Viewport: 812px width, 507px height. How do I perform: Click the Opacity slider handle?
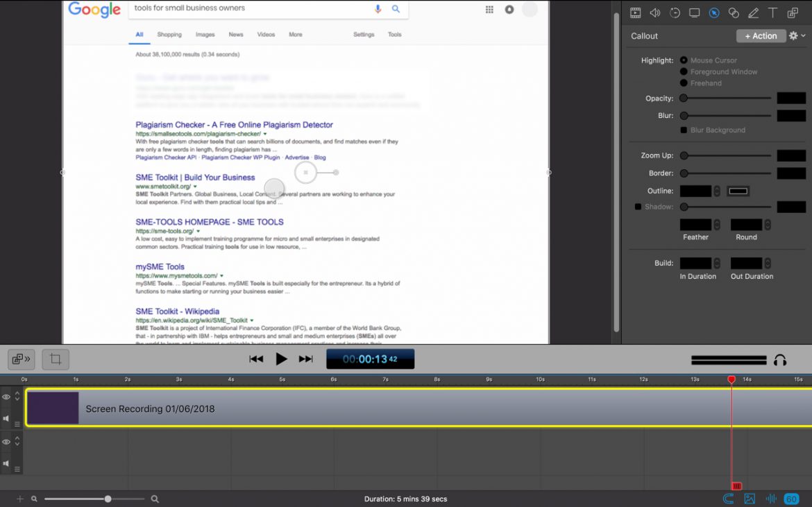684,98
